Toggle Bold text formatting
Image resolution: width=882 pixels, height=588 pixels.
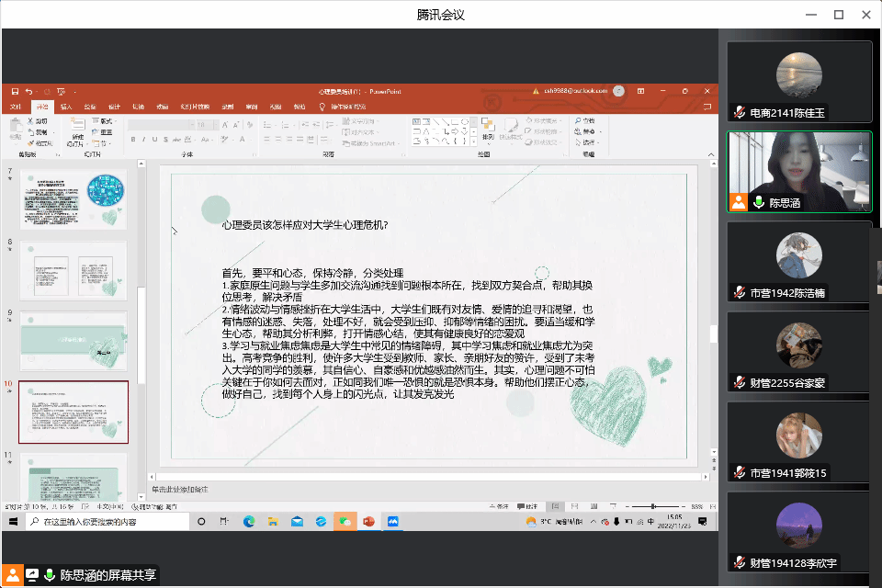click(x=133, y=140)
